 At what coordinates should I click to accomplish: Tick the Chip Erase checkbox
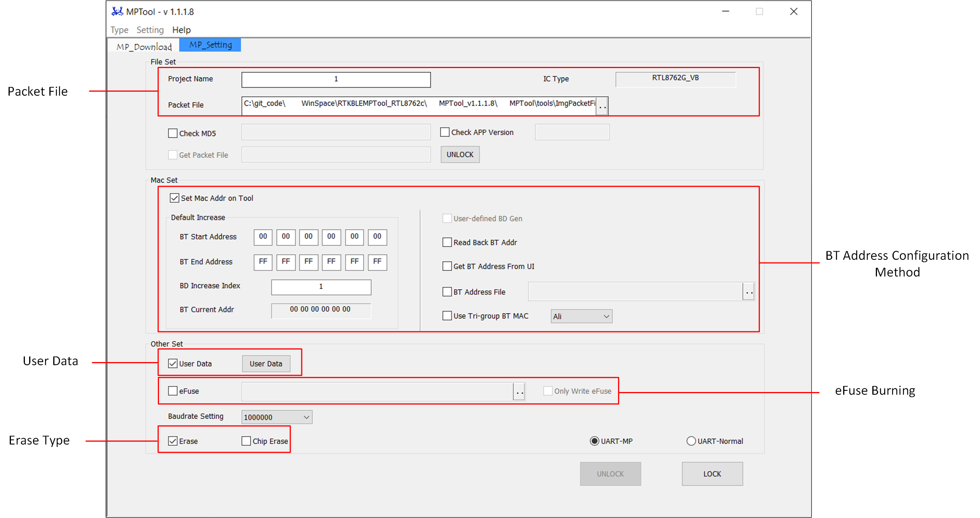246,441
